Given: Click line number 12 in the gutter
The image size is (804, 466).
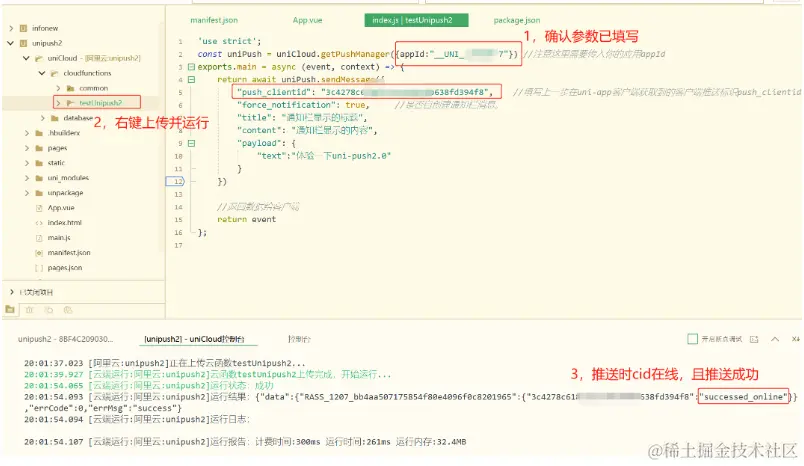Looking at the screenshot, I should point(177,181).
